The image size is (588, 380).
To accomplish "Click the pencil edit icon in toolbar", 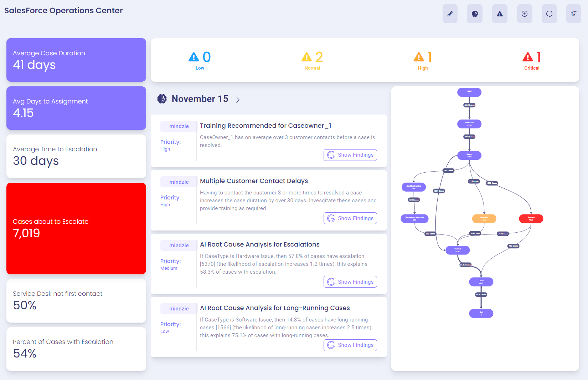I will point(450,14).
